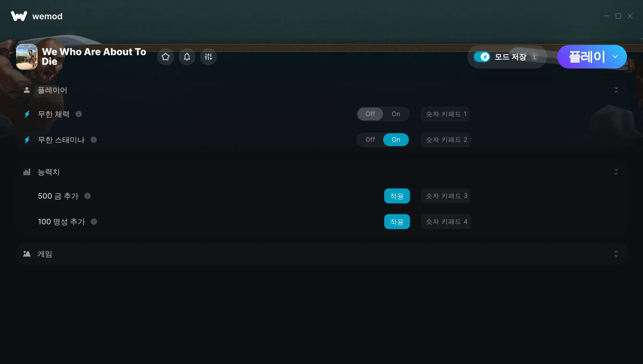Change the 숫자 키패드 1 hotkey
643x364 pixels.
pos(445,114)
